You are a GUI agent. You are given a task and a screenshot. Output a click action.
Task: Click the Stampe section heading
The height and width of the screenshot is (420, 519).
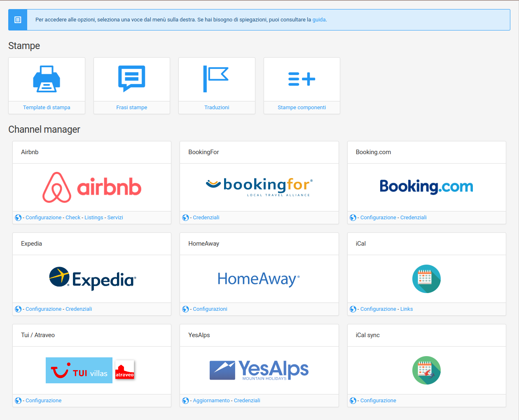(x=24, y=46)
